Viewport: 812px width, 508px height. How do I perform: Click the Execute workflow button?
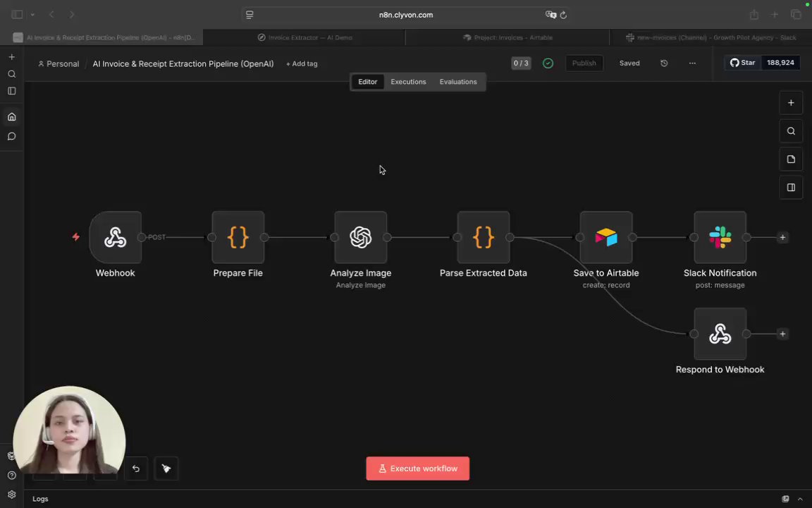(x=418, y=468)
